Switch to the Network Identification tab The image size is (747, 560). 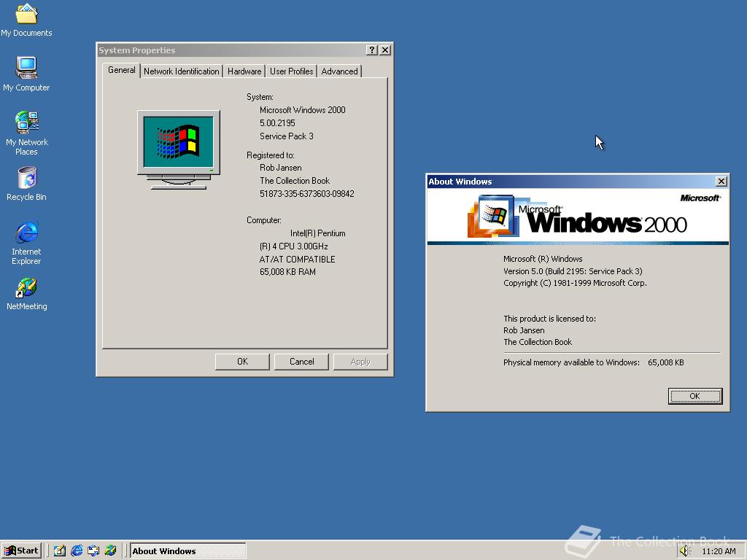(x=181, y=71)
